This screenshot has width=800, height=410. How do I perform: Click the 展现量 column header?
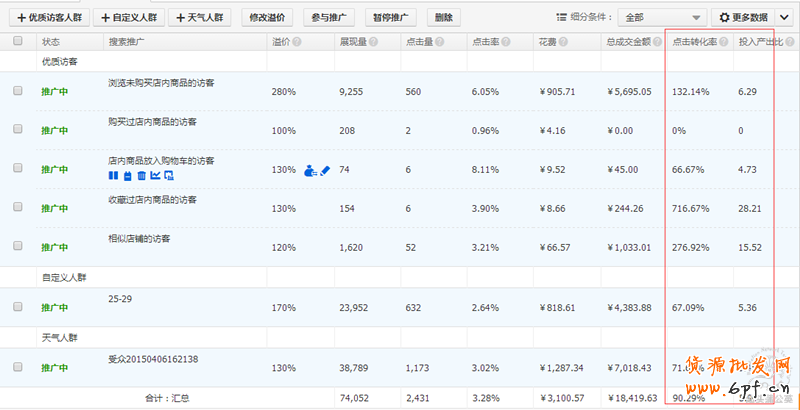click(354, 42)
